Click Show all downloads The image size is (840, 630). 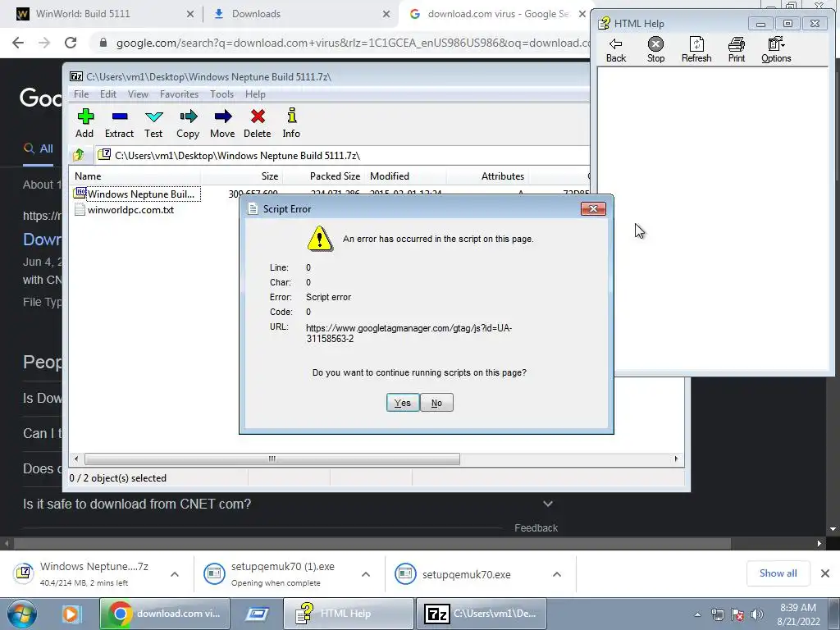[x=778, y=573]
